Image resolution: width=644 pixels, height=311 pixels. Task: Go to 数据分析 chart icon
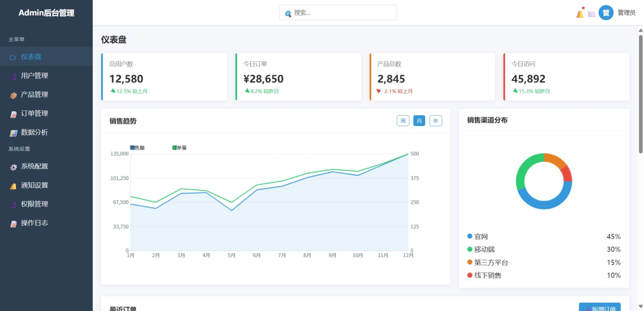pyautogui.click(x=14, y=133)
